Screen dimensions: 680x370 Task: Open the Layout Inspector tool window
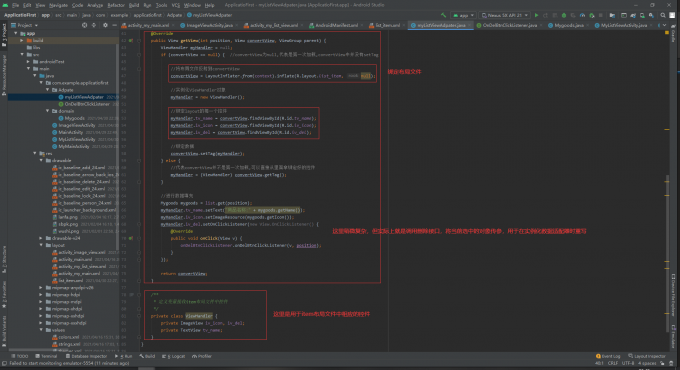pos(647,356)
